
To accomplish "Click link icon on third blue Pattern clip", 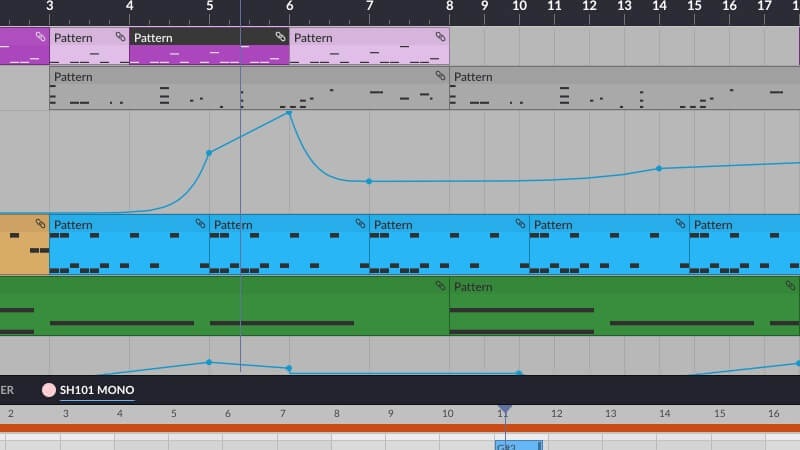I will click(x=520, y=223).
